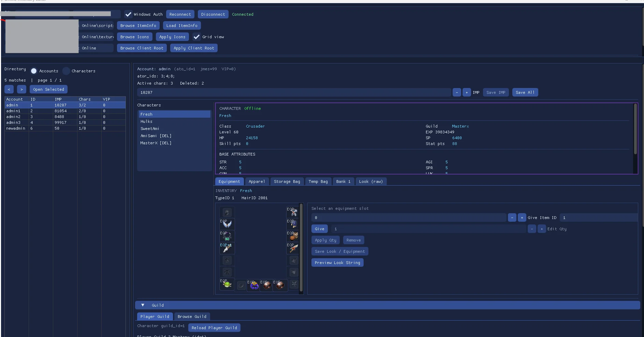
Task: Select the SweetAmi character in the list
Action: click(x=175, y=129)
